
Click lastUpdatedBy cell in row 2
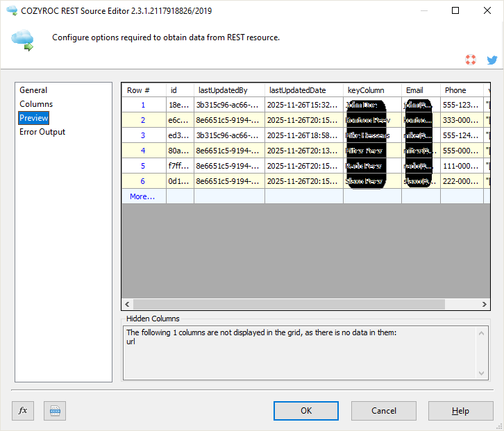(x=230, y=120)
